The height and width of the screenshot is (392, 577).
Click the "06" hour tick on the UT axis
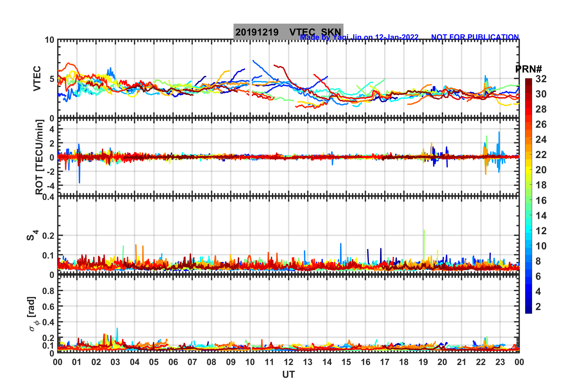click(173, 362)
